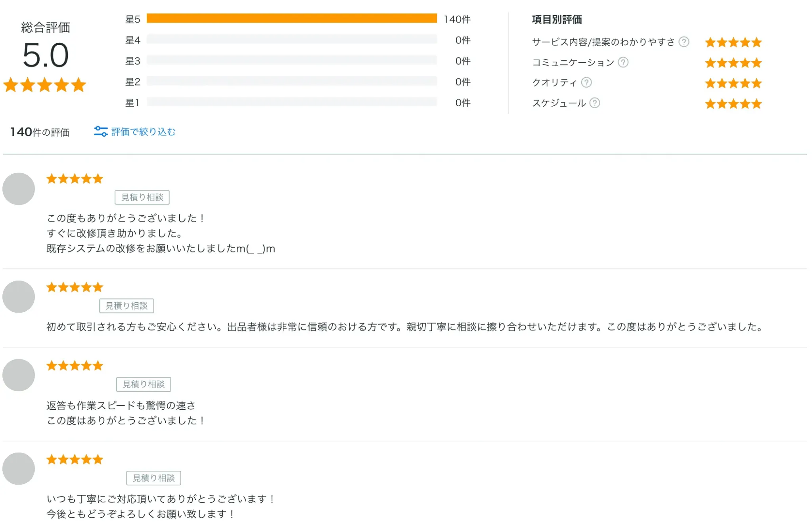Click the empty 星1 rating bar
This screenshot has width=812, height=531.
click(291, 102)
